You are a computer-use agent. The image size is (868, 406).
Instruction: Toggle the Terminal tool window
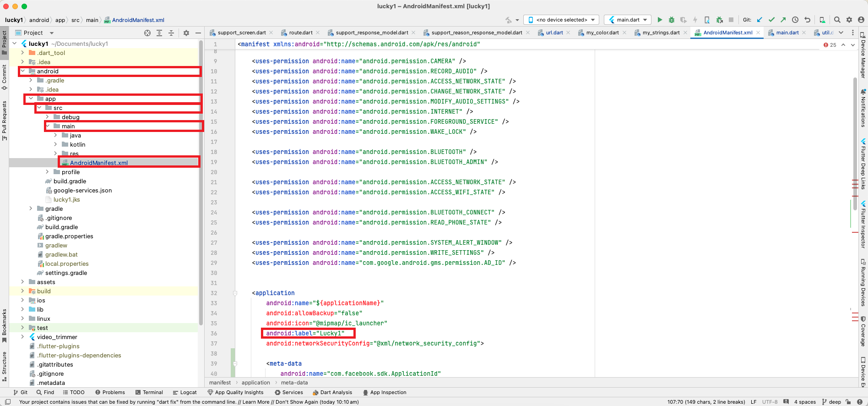149,392
